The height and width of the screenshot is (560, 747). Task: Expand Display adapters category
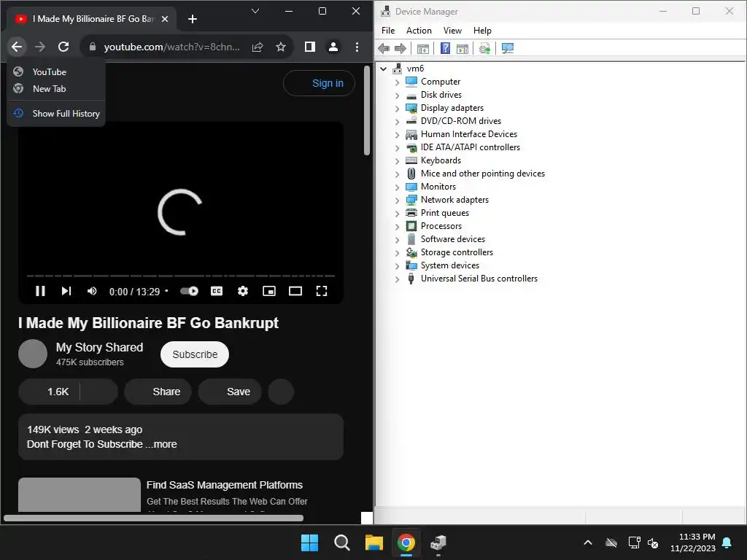tap(398, 108)
